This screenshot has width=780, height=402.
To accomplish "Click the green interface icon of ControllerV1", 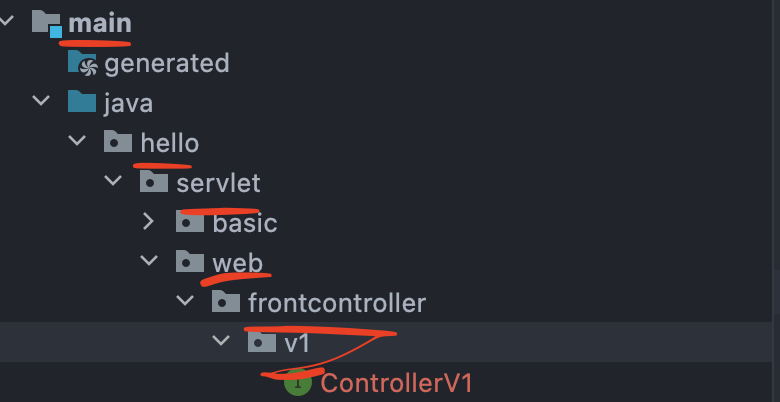I will [298, 383].
